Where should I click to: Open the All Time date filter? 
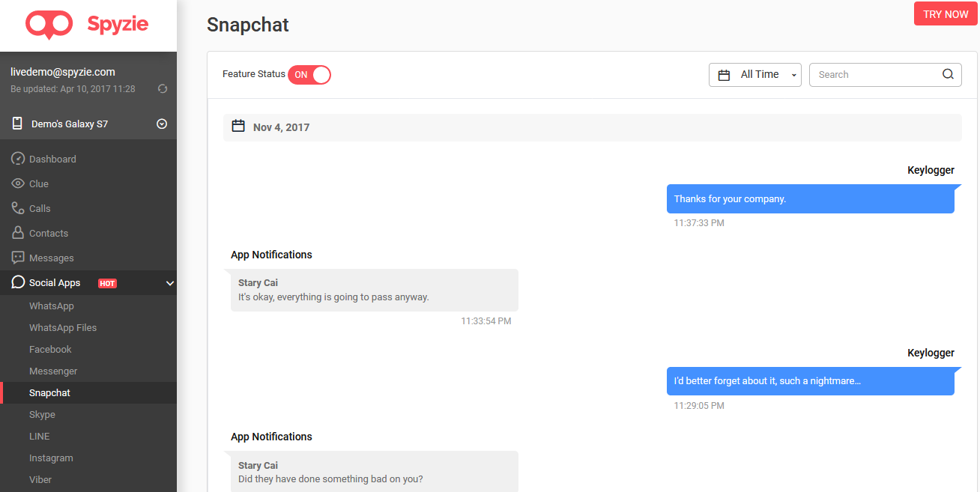755,74
